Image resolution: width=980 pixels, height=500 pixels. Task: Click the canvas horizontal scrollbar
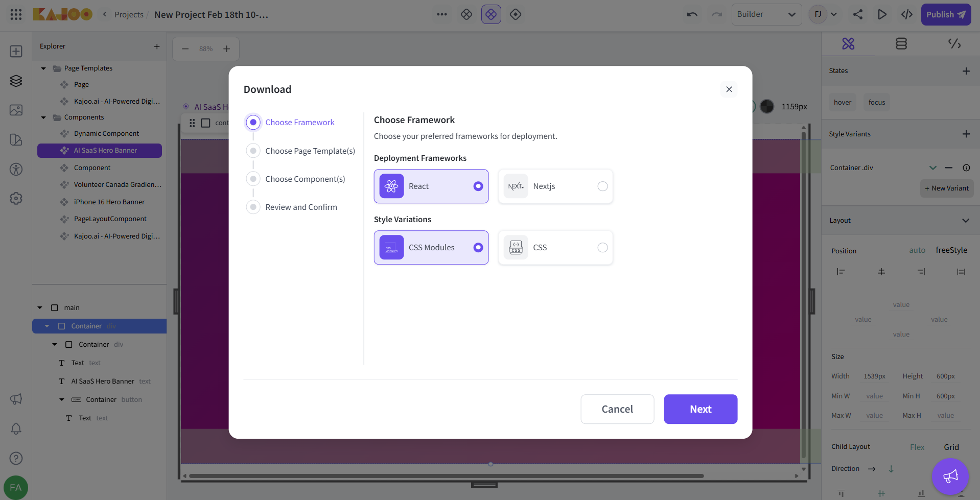[446, 476]
